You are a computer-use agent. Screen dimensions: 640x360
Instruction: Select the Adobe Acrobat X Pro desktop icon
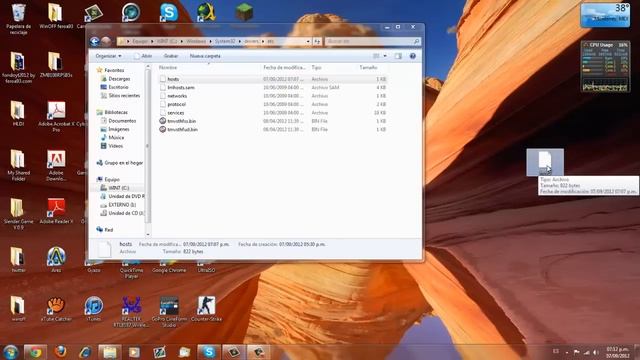coord(56,116)
